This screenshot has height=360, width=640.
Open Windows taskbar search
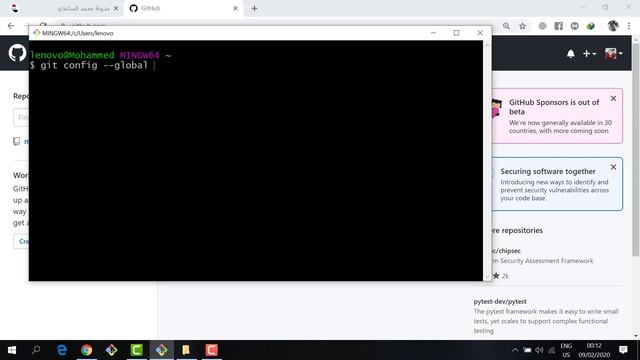(36, 350)
